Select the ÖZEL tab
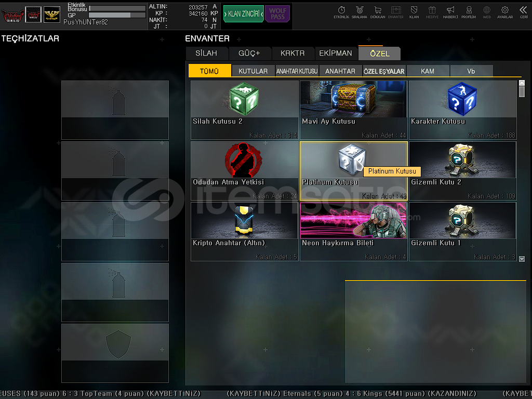 pos(380,54)
